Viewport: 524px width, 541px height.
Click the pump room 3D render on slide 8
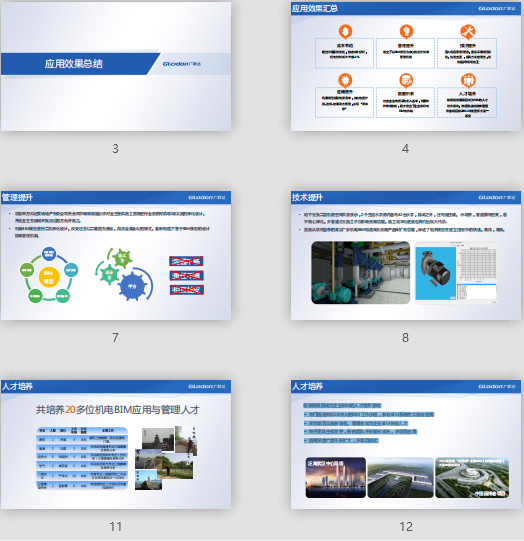pyautogui.click(x=360, y=273)
